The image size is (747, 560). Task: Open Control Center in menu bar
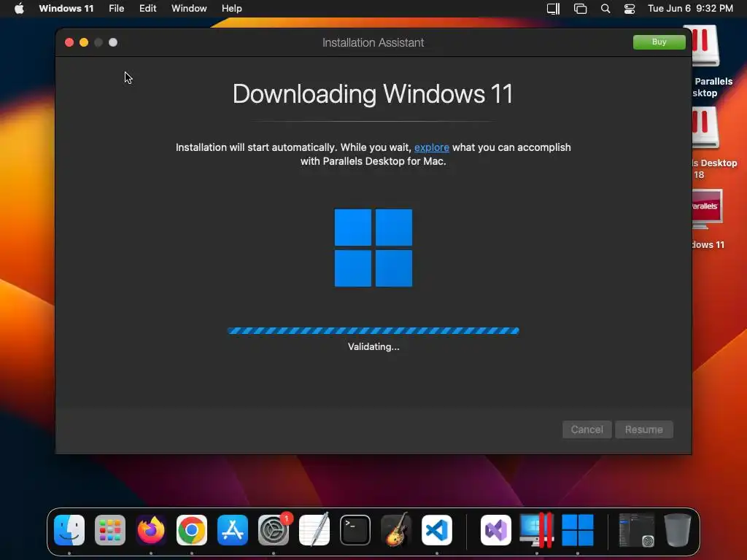tap(630, 9)
